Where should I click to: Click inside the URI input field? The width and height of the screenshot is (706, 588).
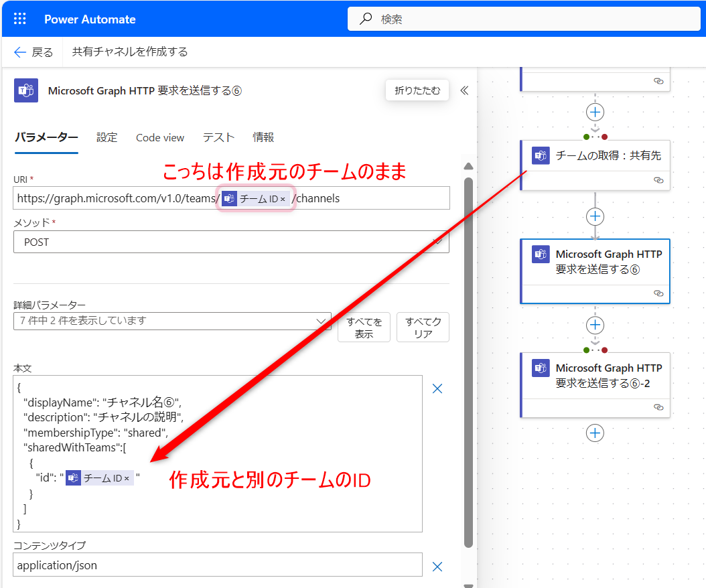(232, 198)
